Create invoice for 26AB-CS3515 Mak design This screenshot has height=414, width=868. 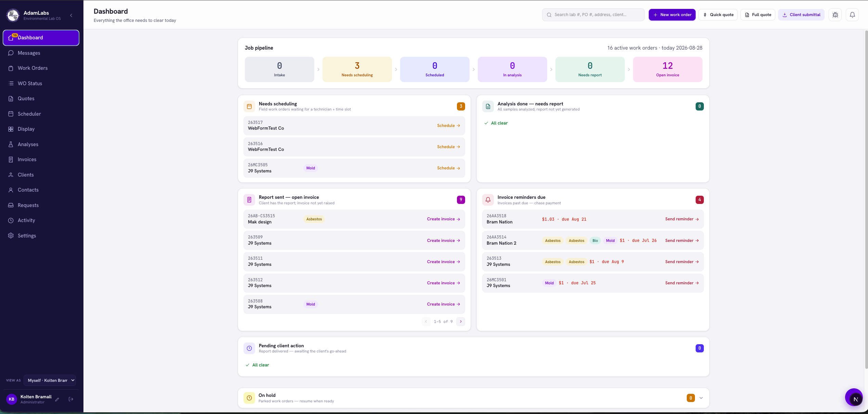coord(443,219)
